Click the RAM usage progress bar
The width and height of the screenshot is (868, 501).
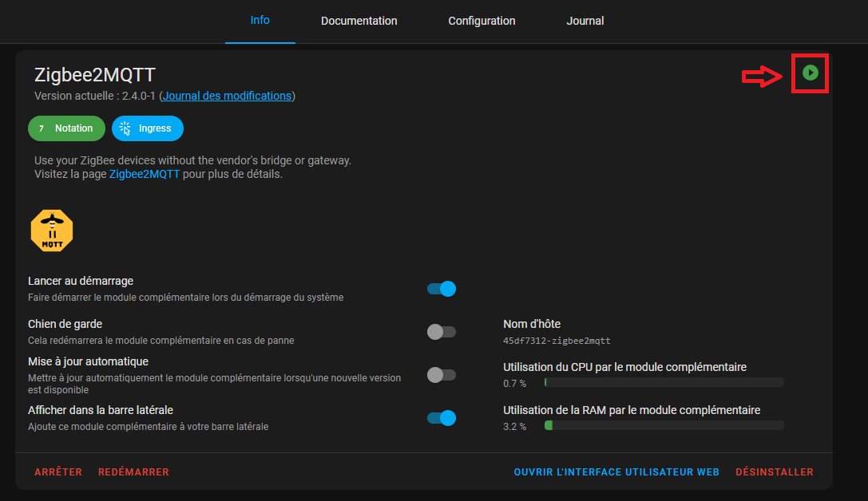click(664, 426)
